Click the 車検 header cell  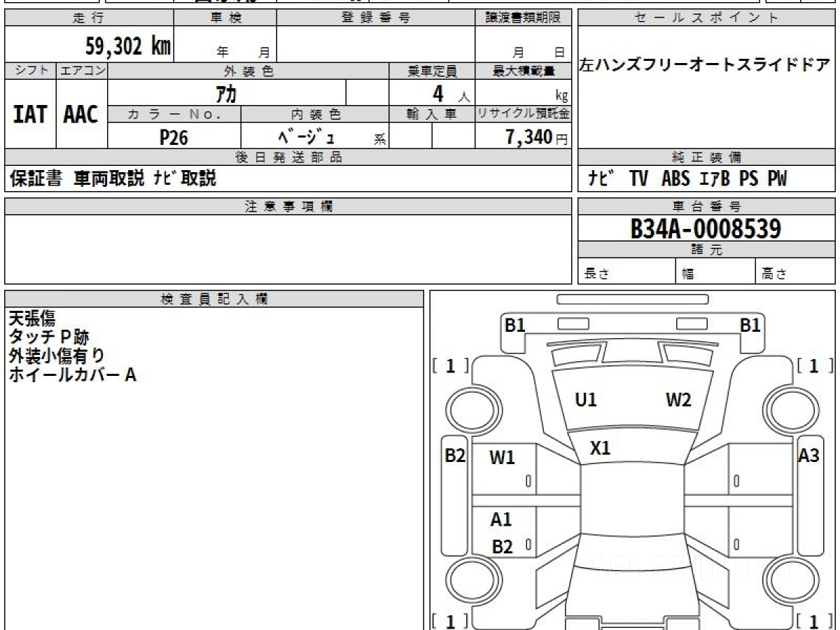point(225,18)
